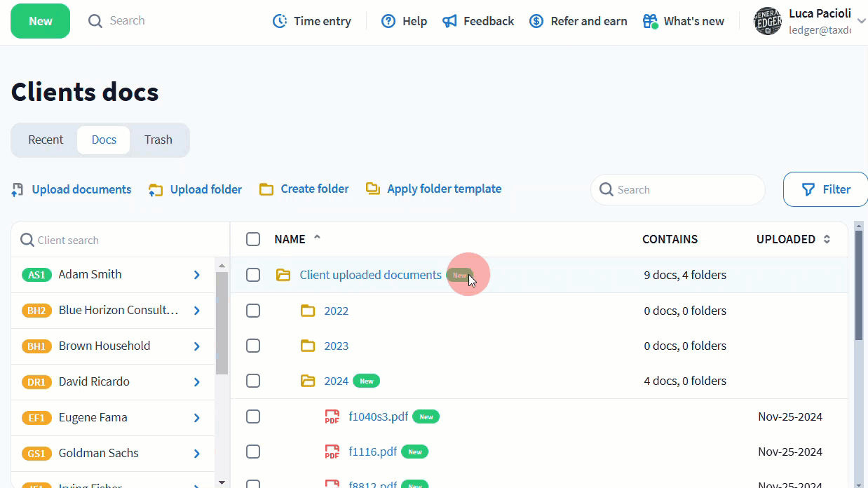
Task: Click the Upload documents icon
Action: (18, 189)
